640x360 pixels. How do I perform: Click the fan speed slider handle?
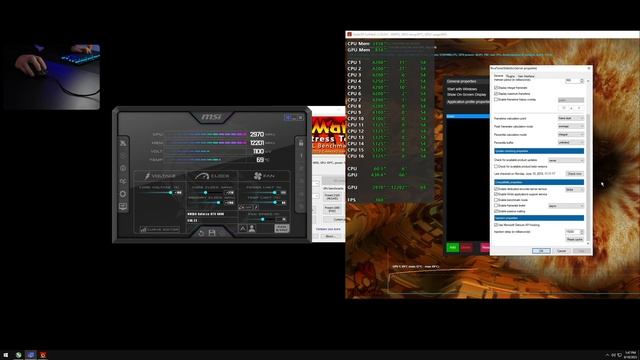point(262,220)
